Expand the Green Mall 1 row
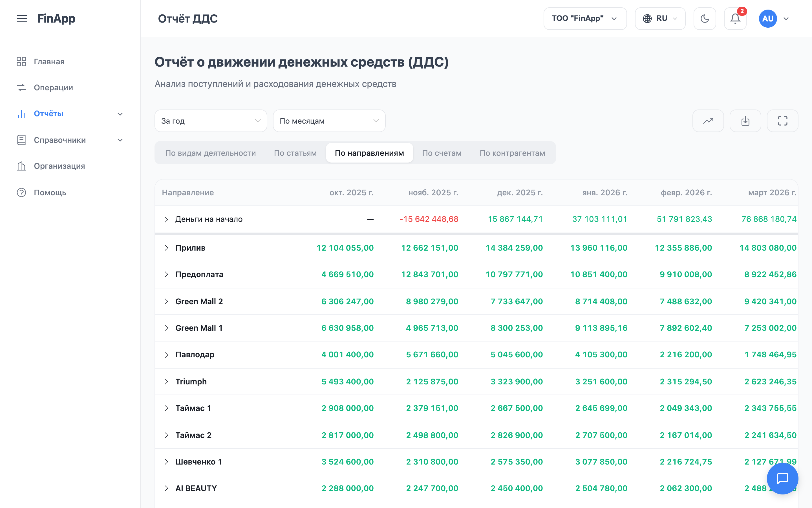This screenshot has width=812, height=508. [x=166, y=328]
